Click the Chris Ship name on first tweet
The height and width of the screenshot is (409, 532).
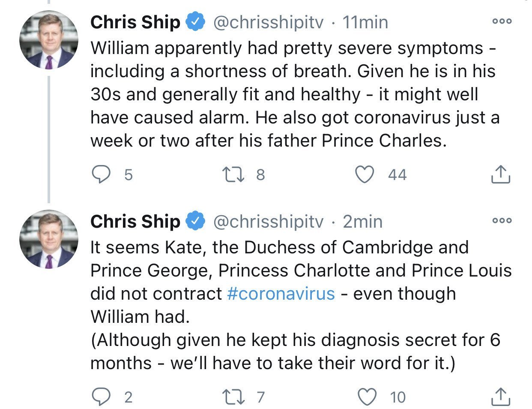[135, 22]
